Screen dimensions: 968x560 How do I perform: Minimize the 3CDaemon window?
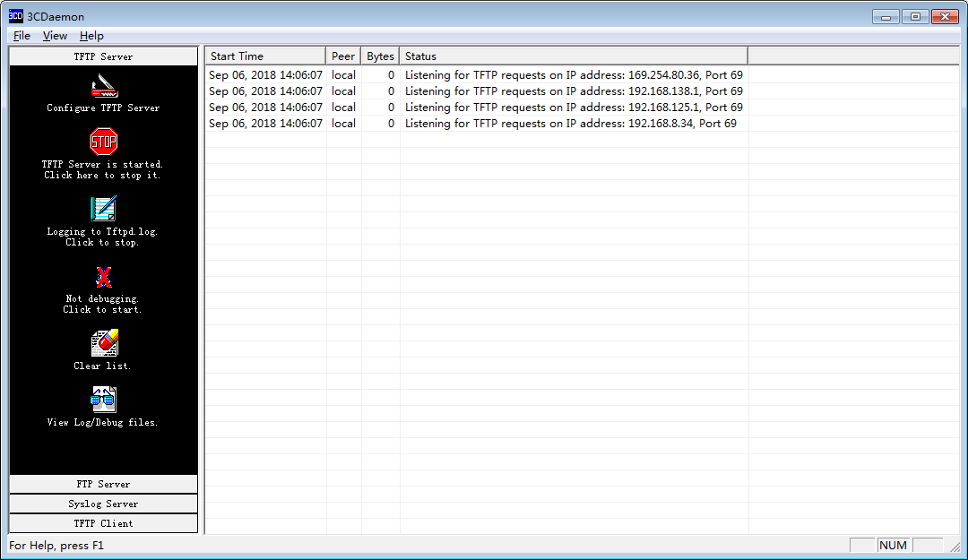(886, 17)
